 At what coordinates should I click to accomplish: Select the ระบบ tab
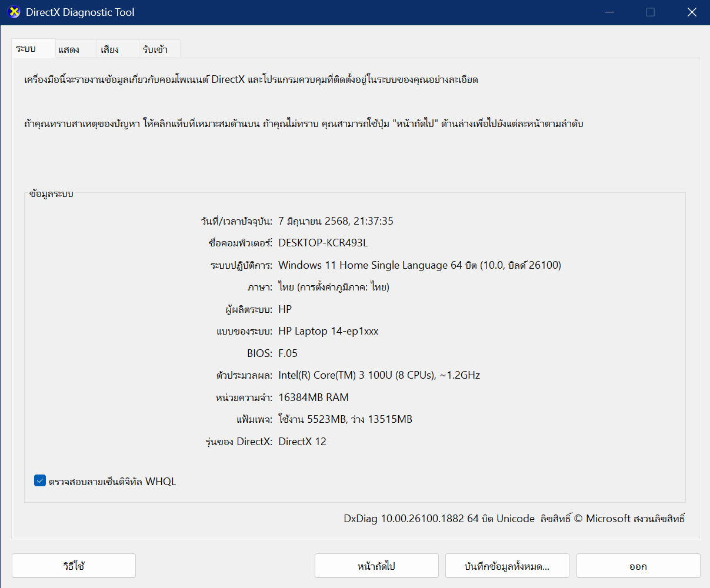pos(26,49)
